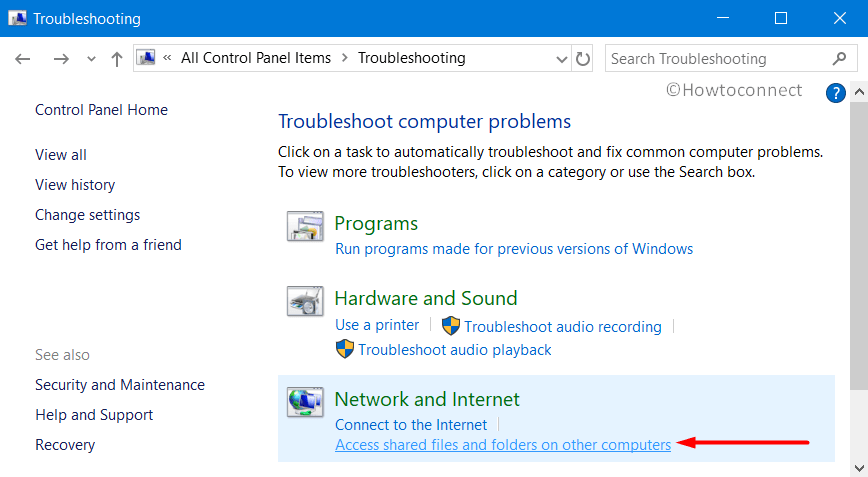Open Hardware and Sound category heading

426,298
